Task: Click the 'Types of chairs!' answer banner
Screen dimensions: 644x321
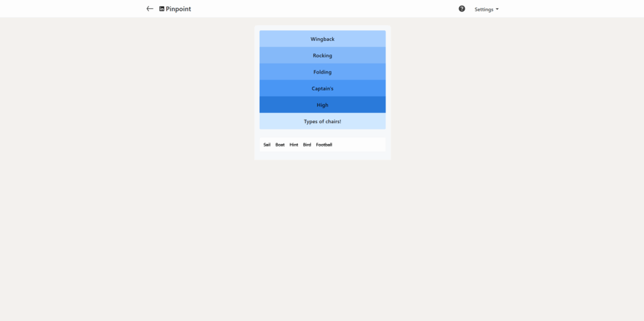Action: pyautogui.click(x=322, y=121)
